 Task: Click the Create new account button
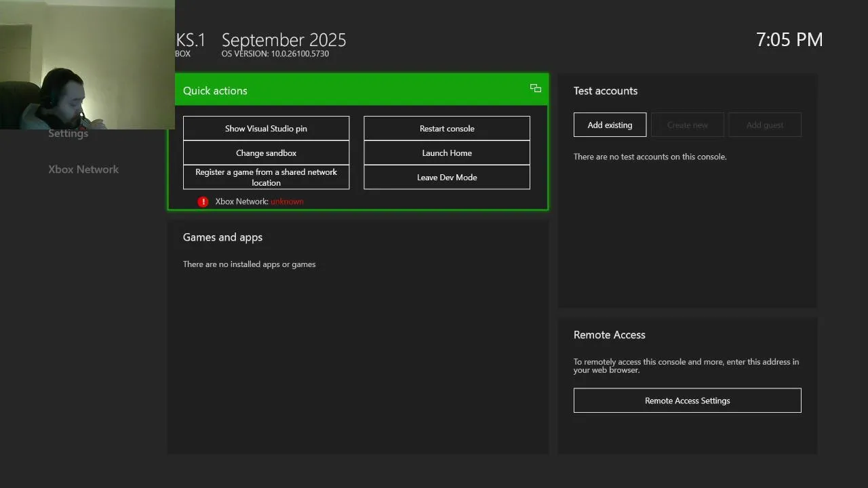[x=687, y=125]
